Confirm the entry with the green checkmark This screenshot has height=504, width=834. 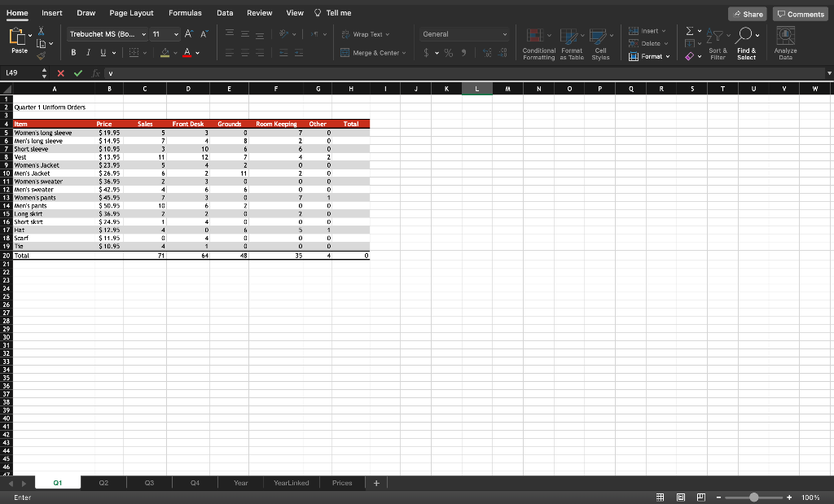coord(78,73)
